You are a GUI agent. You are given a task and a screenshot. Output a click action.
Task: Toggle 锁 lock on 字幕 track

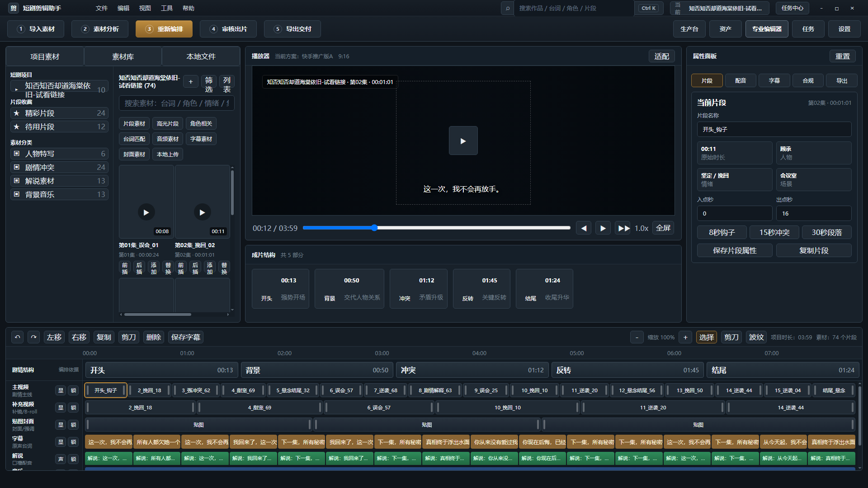(74, 442)
